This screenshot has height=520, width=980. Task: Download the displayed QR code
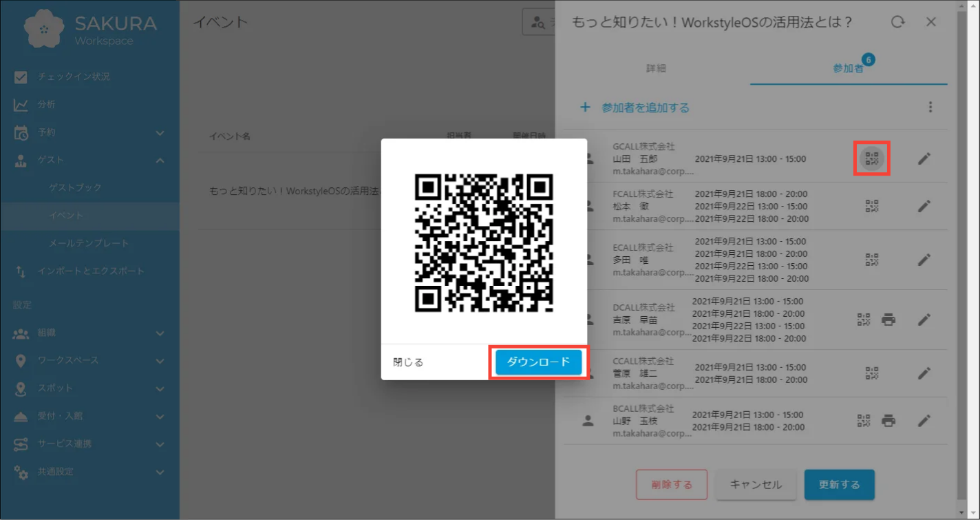(x=538, y=362)
